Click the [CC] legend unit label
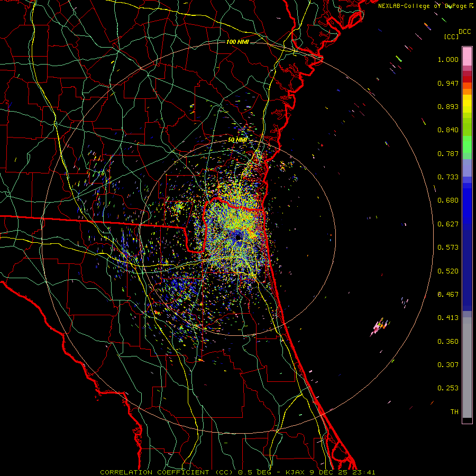The height and width of the screenshot is (476, 476). [451, 36]
